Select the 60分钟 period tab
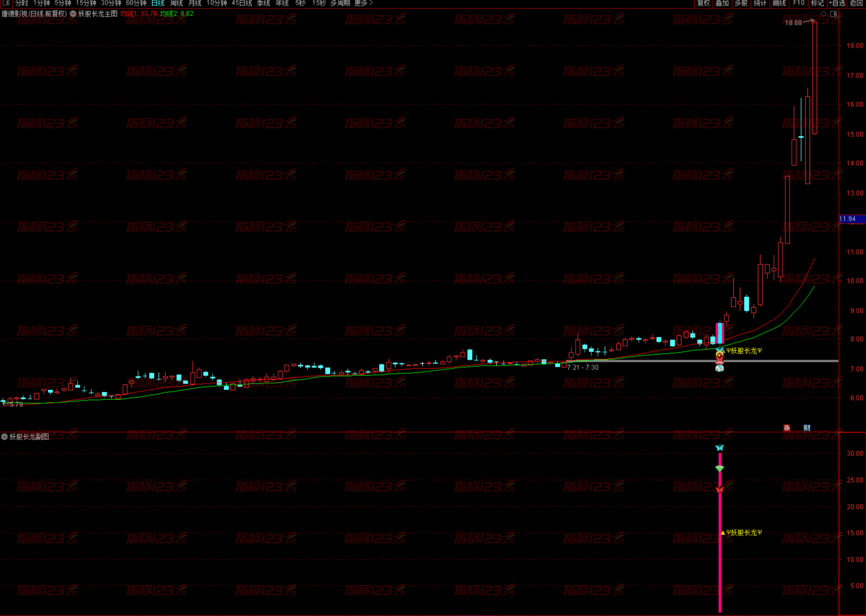The height and width of the screenshot is (616, 866). click(136, 3)
